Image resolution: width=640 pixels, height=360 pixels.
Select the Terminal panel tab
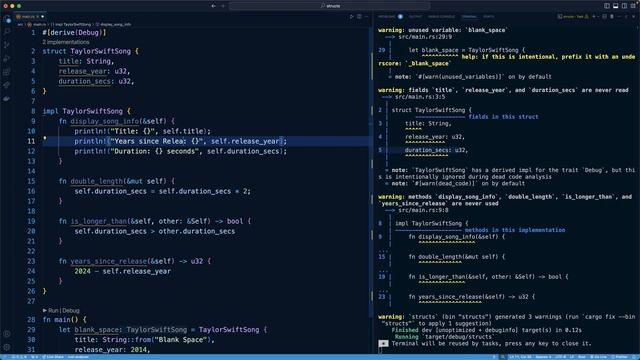tap(469, 17)
